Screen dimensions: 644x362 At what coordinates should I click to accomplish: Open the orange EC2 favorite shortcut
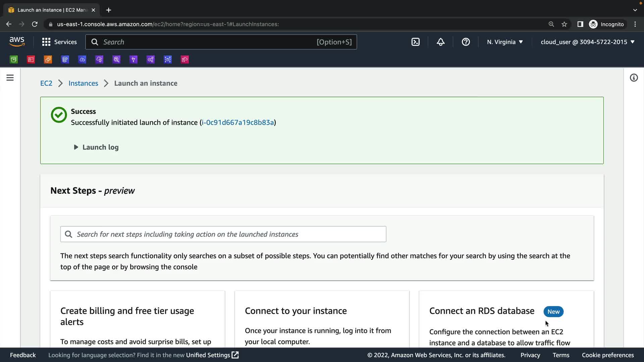[48, 60]
